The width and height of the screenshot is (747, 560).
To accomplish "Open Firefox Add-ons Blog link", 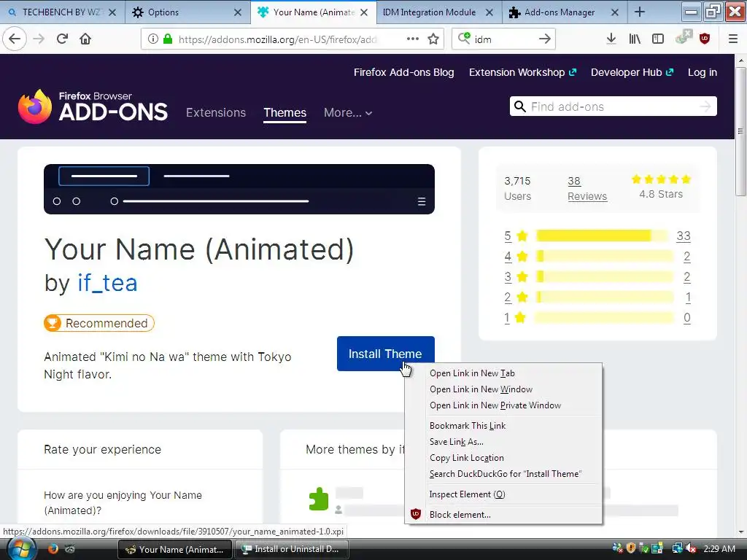I will pos(403,72).
